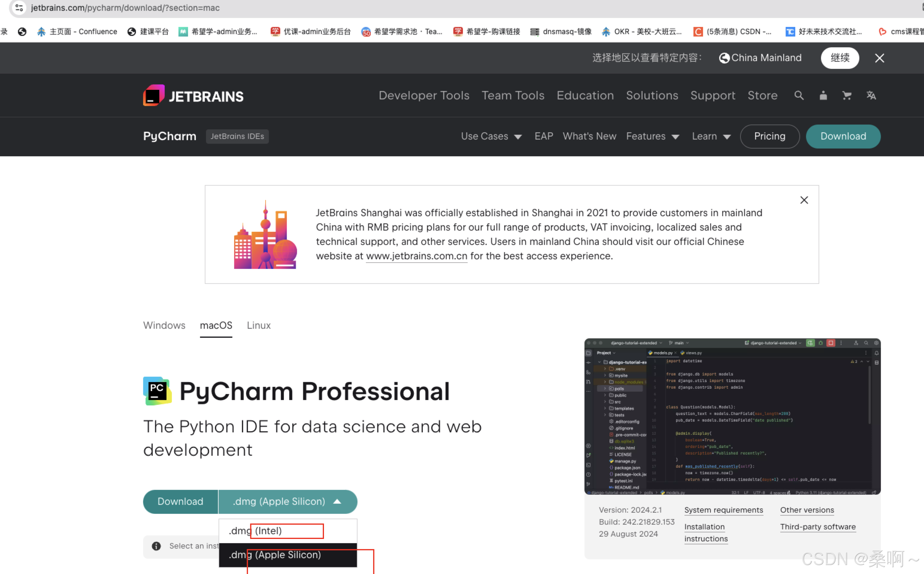Click China Mainland region text
Screen dimensions: 924x574
(x=766, y=58)
